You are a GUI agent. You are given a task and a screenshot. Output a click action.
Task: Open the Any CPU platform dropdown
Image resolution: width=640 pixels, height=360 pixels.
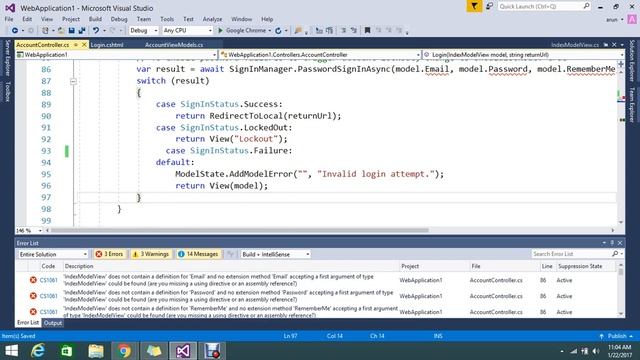(x=187, y=31)
